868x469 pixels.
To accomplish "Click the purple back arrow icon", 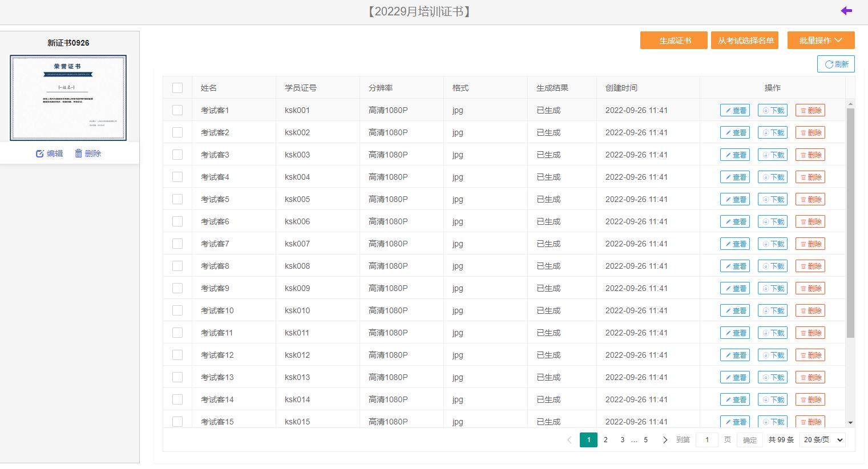I will (846, 11).
